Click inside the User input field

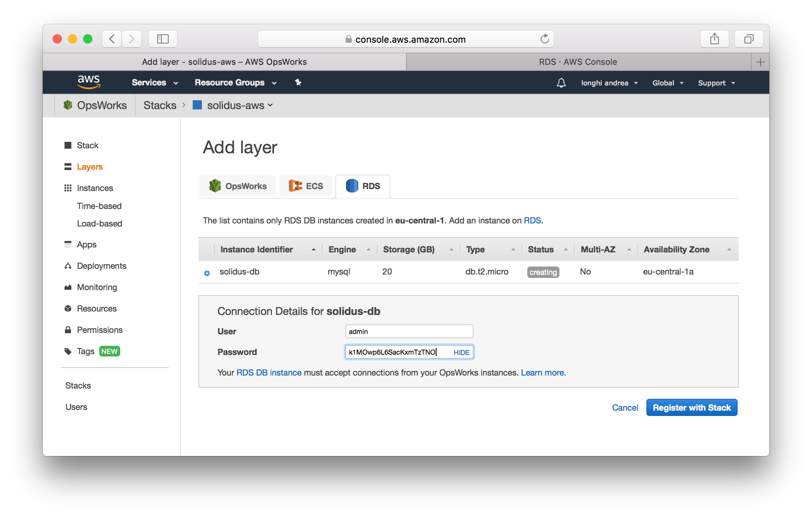tap(409, 331)
